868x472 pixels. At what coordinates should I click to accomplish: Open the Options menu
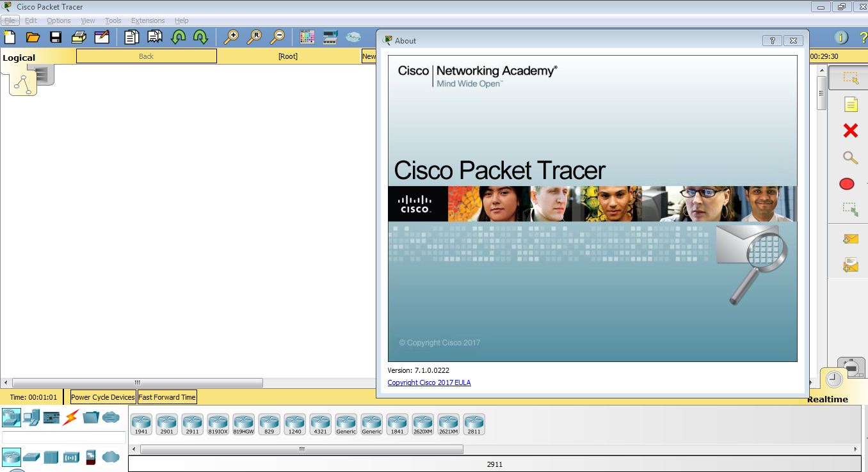point(59,20)
